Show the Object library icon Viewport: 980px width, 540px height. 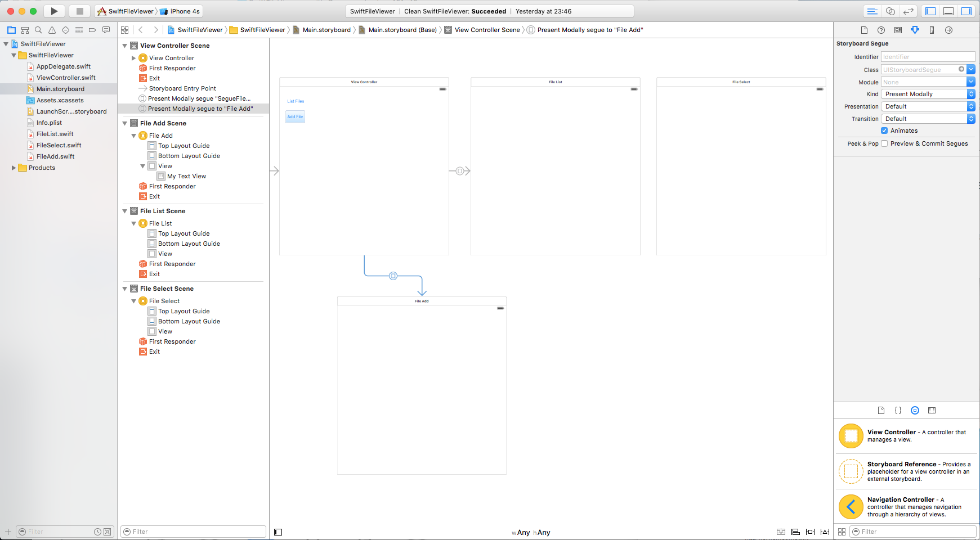(915, 411)
